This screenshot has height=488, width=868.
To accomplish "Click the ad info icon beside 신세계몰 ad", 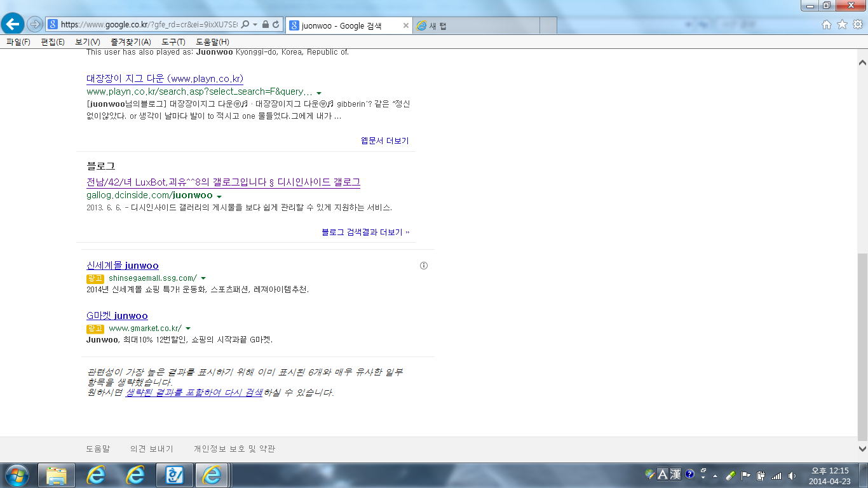I will pyautogui.click(x=424, y=266).
